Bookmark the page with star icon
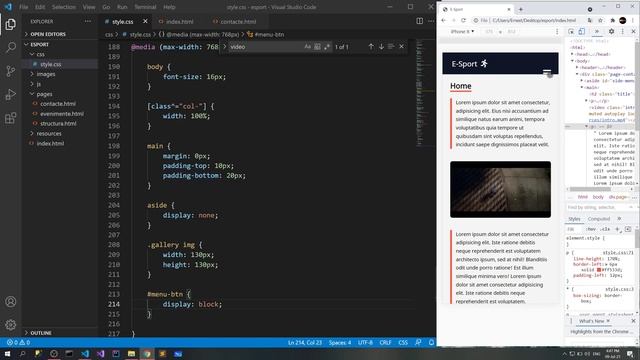This screenshot has height=360, width=640. (600, 20)
